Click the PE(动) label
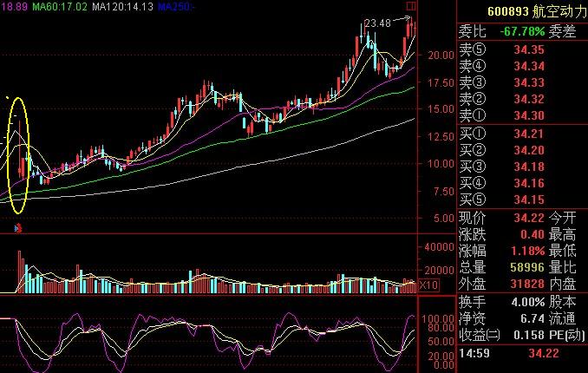Screen dimensions: 588x373 tap(567, 335)
